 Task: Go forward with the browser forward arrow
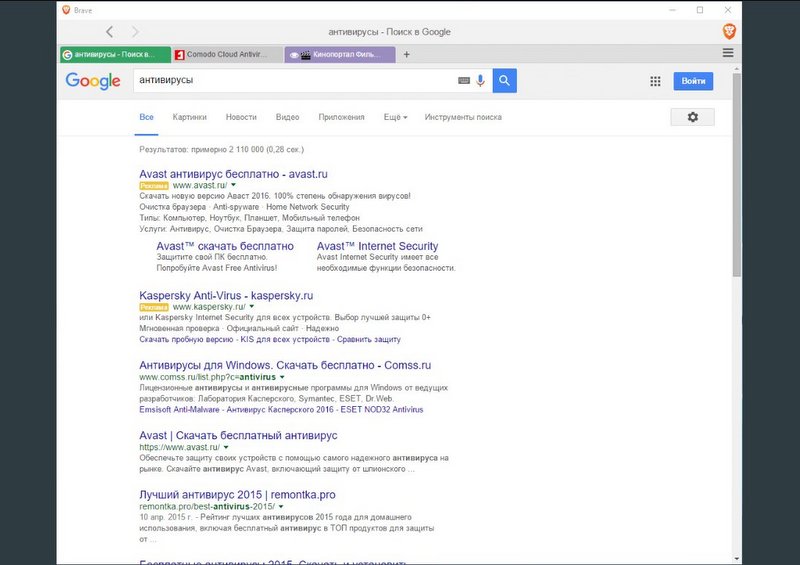point(135,32)
